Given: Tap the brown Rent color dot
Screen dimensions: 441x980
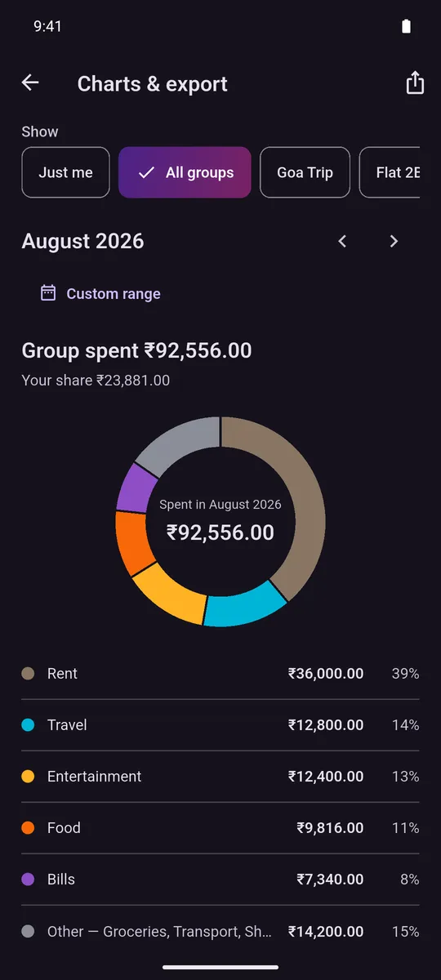Looking at the screenshot, I should click(x=28, y=674).
